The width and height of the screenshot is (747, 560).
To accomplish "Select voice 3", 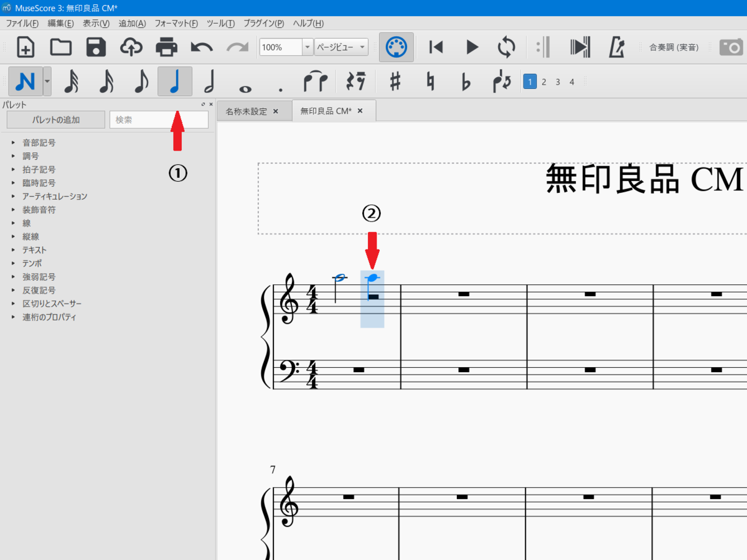I will point(558,82).
